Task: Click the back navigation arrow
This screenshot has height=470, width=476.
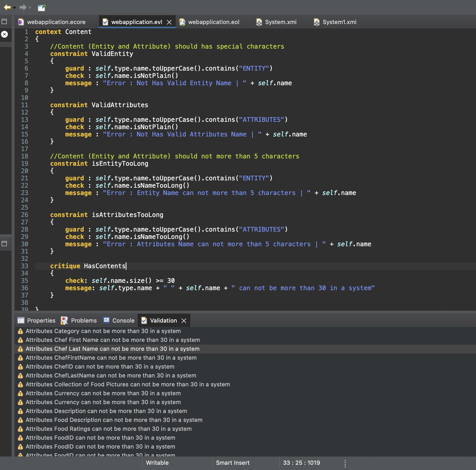Action: click(x=7, y=7)
